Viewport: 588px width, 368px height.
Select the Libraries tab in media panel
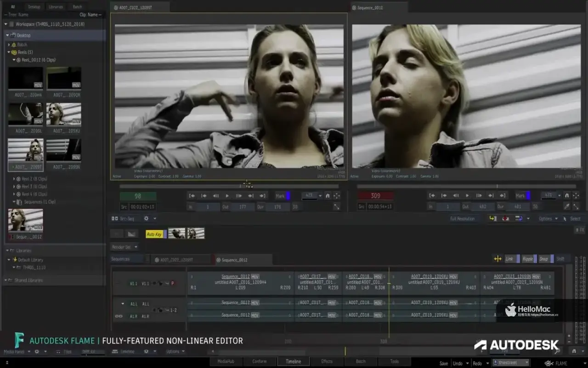[56, 7]
